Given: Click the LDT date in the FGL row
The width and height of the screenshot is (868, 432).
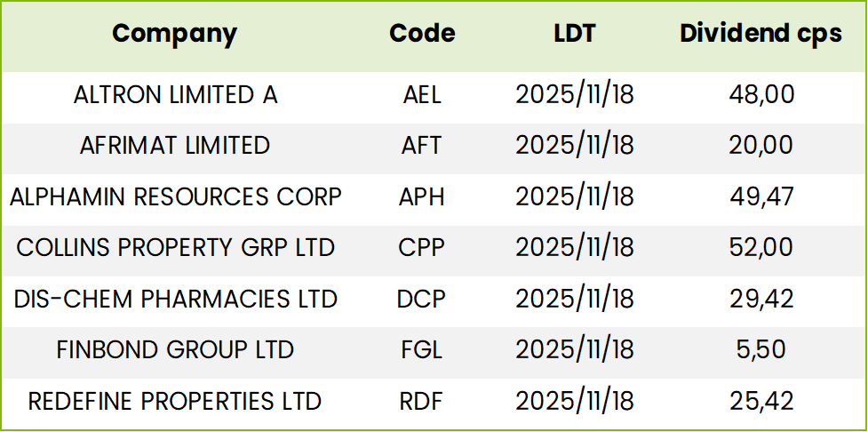Looking at the screenshot, I should [575, 350].
